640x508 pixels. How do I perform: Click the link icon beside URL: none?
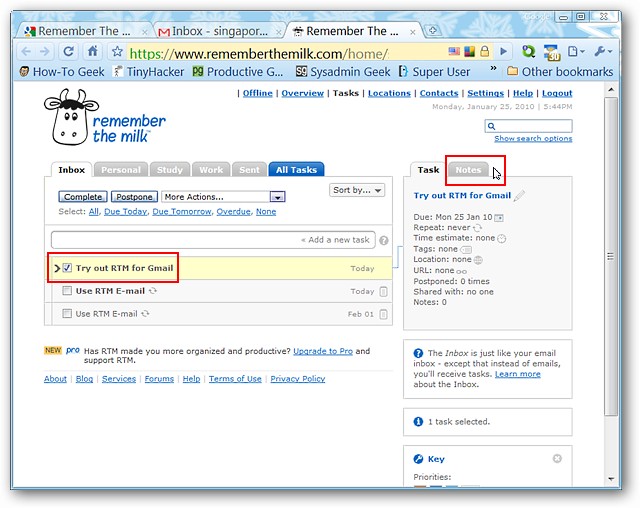coord(462,271)
